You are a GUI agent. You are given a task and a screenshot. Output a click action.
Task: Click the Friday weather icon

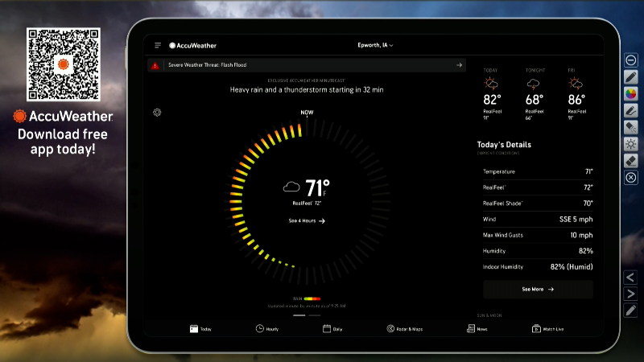576,84
